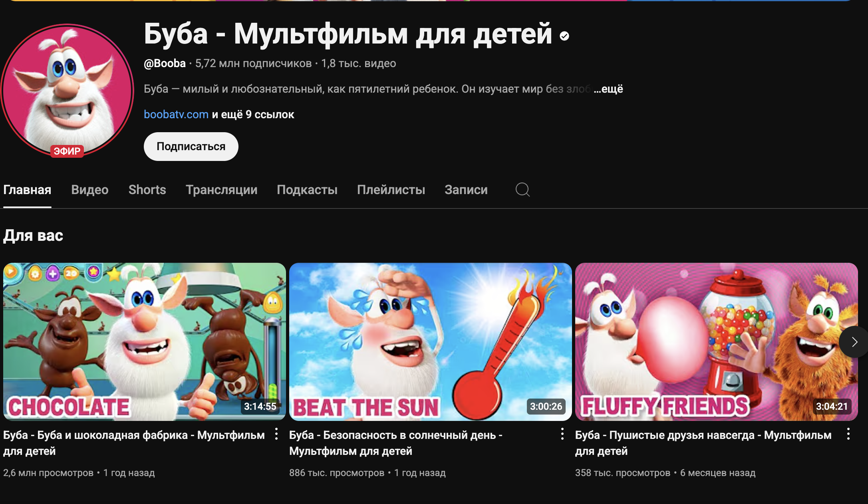Open the Booba channel avatar
This screenshot has height=504, width=868.
tap(67, 90)
